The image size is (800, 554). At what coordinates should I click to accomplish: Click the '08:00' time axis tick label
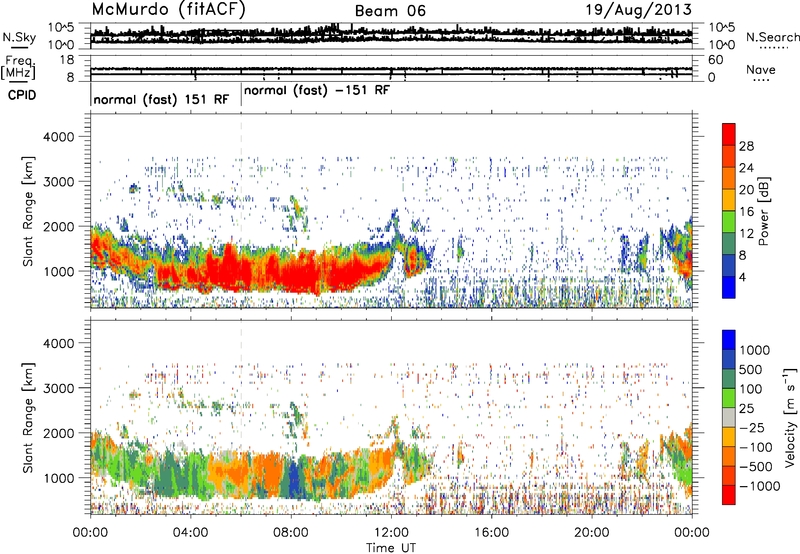pos(291,533)
